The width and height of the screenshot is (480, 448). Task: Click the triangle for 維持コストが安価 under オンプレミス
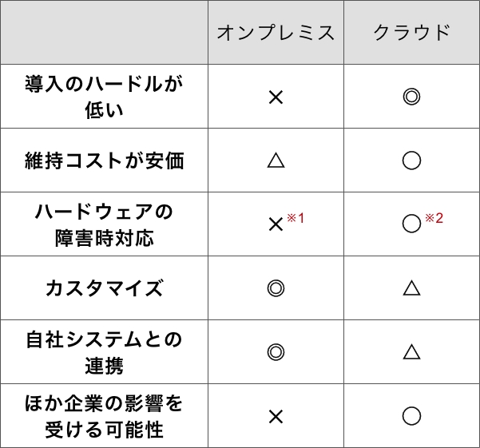pos(276,161)
